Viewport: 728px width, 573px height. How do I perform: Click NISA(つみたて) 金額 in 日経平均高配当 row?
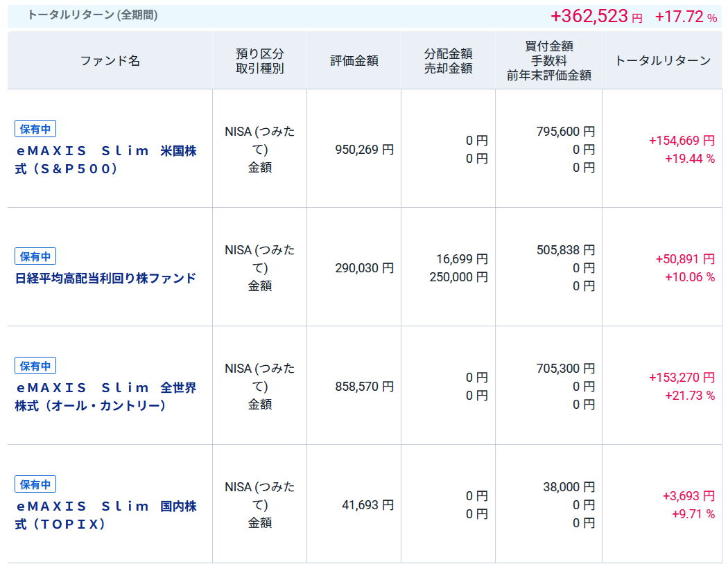[x=259, y=267]
